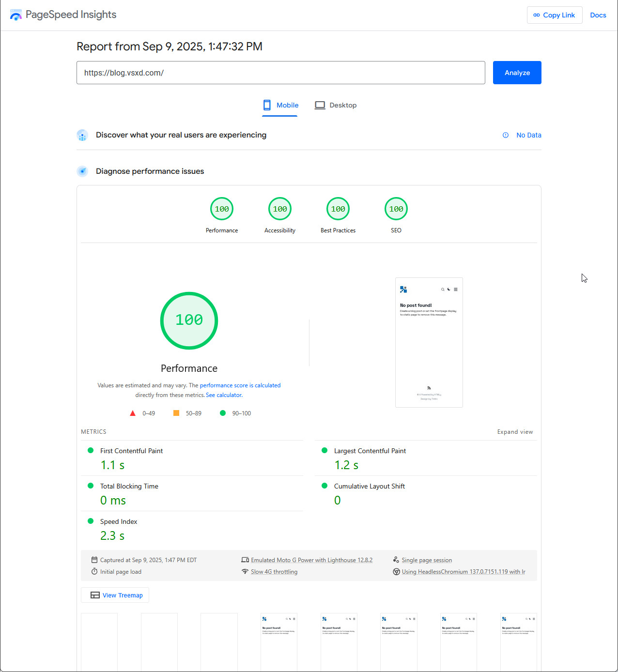Click the No Data link
The image size is (618, 672).
pyautogui.click(x=529, y=135)
